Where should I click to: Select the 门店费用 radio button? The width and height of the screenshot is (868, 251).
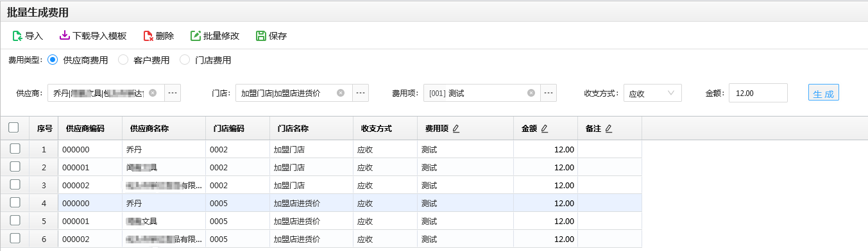tap(185, 60)
